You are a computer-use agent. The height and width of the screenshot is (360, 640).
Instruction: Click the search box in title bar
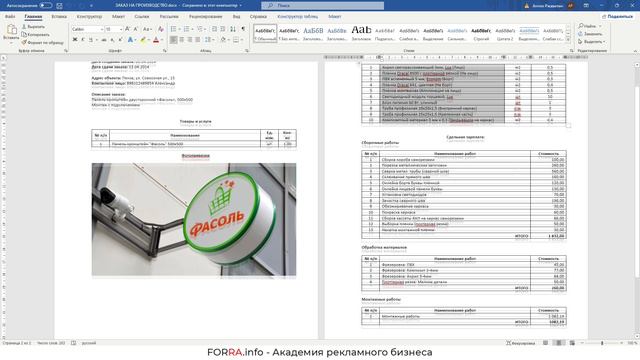[x=322, y=6]
